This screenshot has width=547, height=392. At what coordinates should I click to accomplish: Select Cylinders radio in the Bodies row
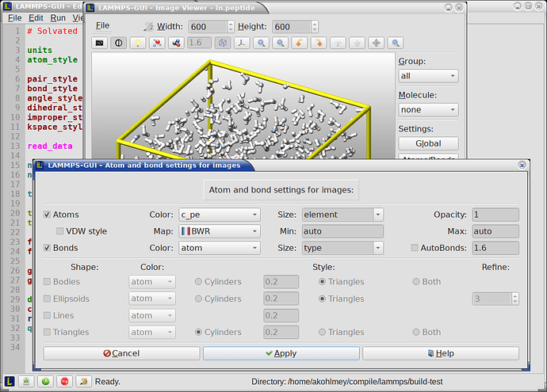click(198, 282)
